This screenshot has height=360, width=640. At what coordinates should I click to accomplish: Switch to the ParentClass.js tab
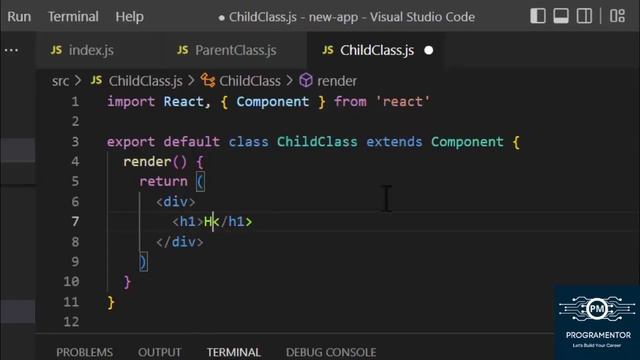(x=227, y=50)
